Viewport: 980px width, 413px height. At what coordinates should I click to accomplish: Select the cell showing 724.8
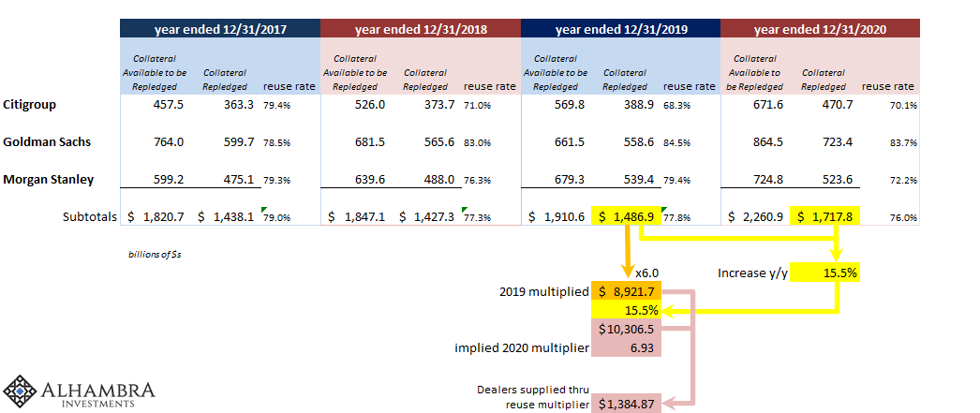click(x=767, y=180)
